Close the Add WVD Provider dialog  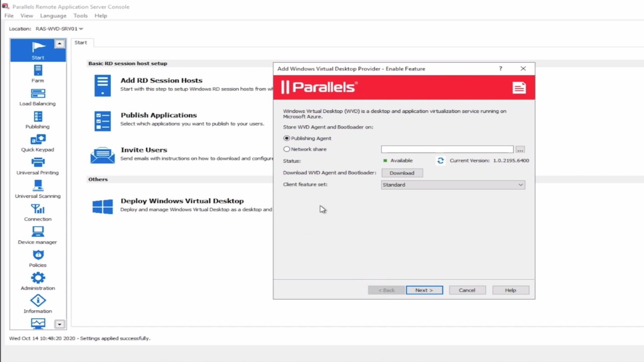[523, 68]
